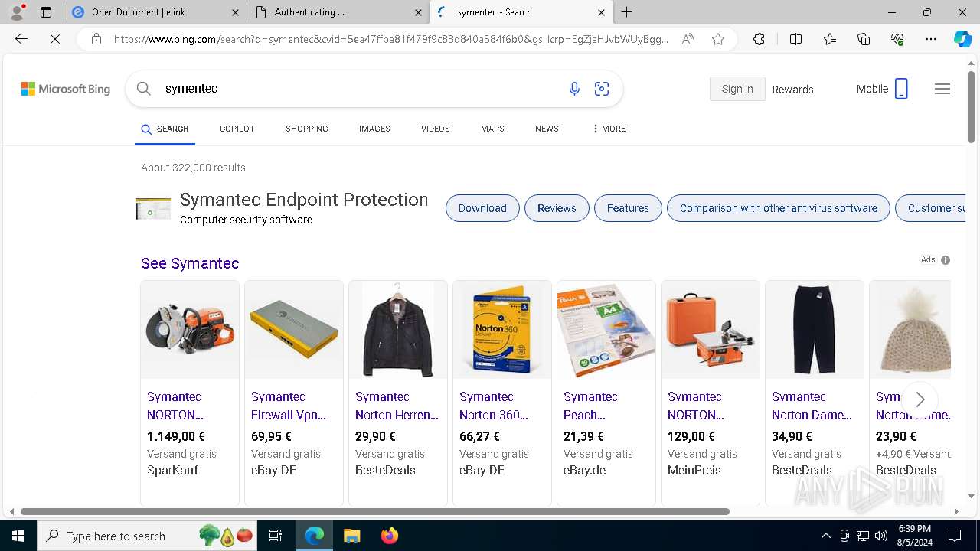Click the browser address bar URL
The height and width of the screenshot is (551, 980).
390,39
